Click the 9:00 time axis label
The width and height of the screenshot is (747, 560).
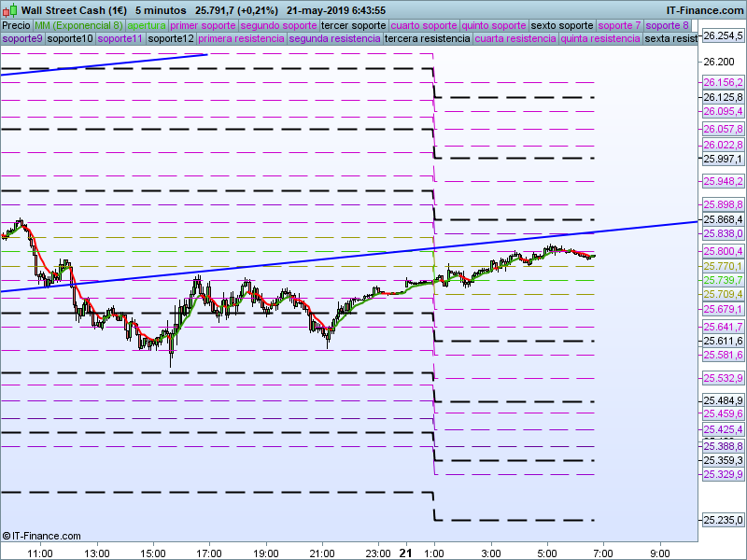(x=660, y=553)
